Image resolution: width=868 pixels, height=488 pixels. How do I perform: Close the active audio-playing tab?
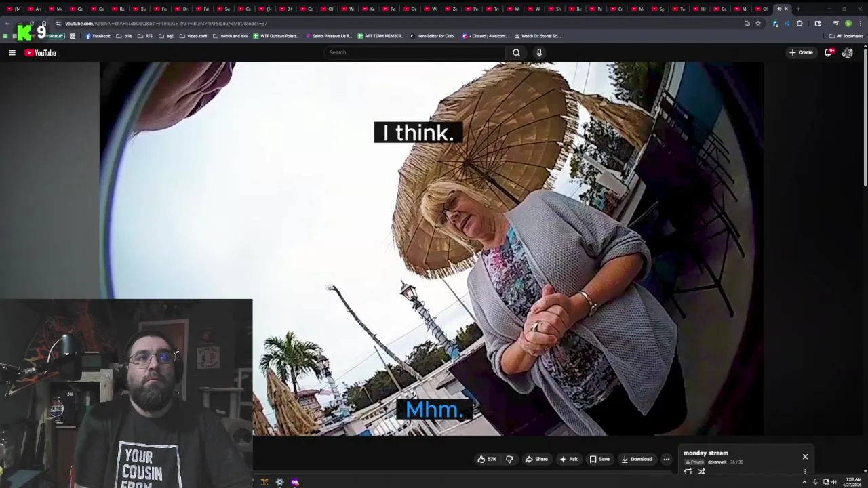coord(786,9)
